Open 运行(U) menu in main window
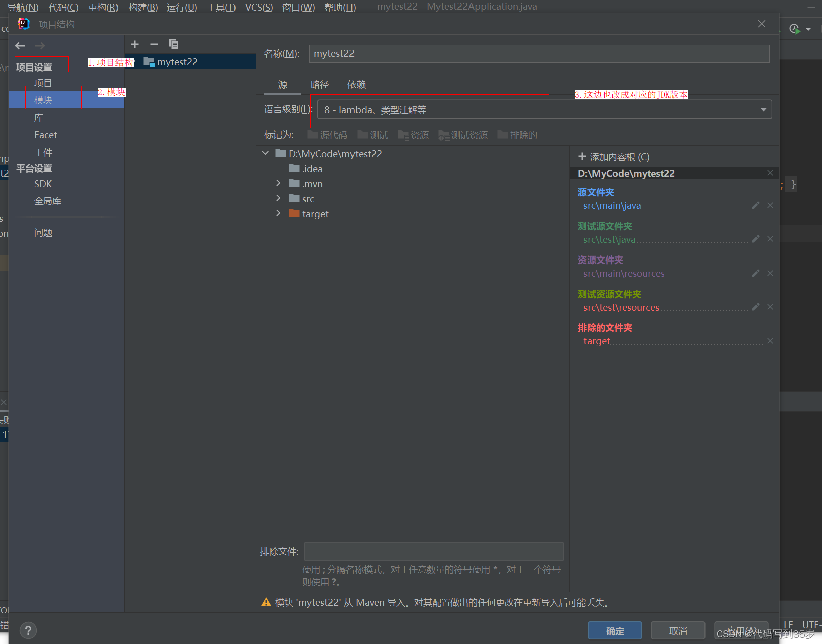Image resolution: width=822 pixels, height=644 pixels. (x=182, y=7)
